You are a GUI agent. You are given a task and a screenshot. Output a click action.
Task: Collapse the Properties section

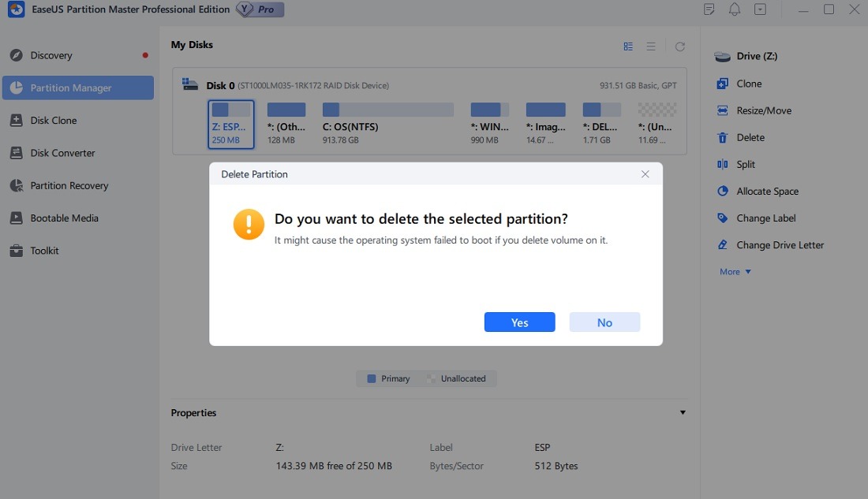[683, 412]
